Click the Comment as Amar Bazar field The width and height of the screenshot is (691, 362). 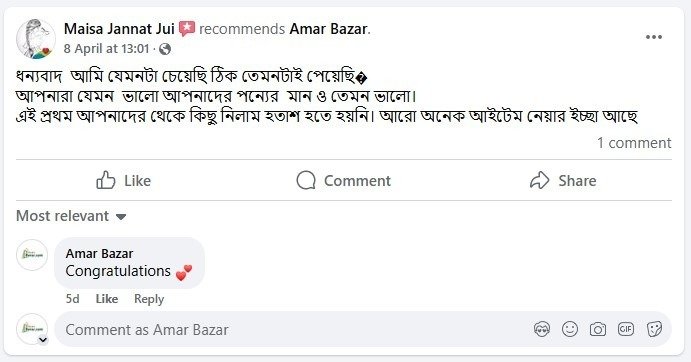[363, 329]
